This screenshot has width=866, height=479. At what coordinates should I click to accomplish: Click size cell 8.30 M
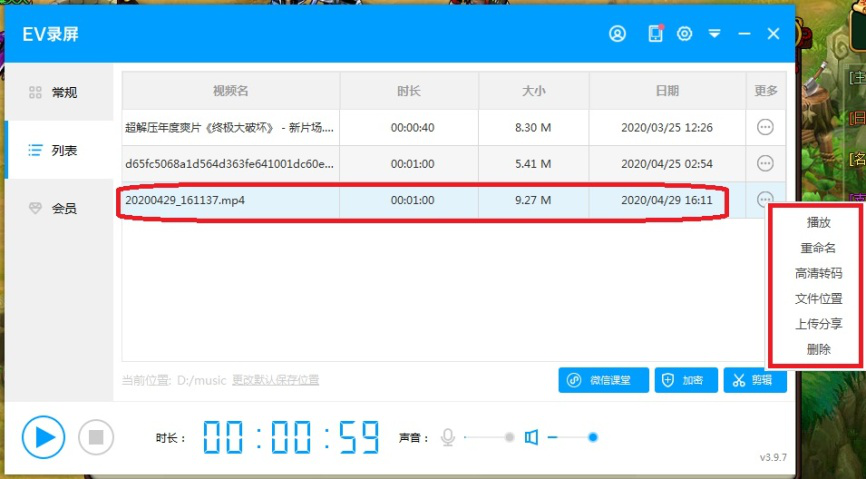(x=534, y=128)
